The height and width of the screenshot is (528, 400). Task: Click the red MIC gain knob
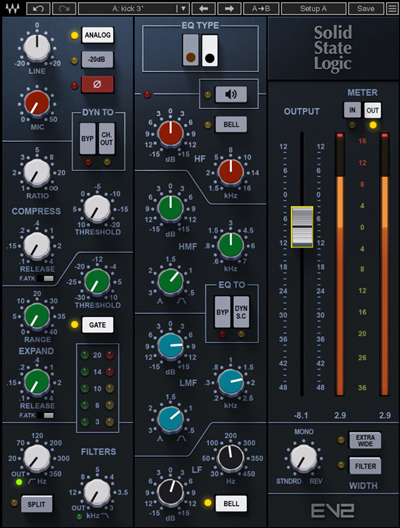click(37, 104)
